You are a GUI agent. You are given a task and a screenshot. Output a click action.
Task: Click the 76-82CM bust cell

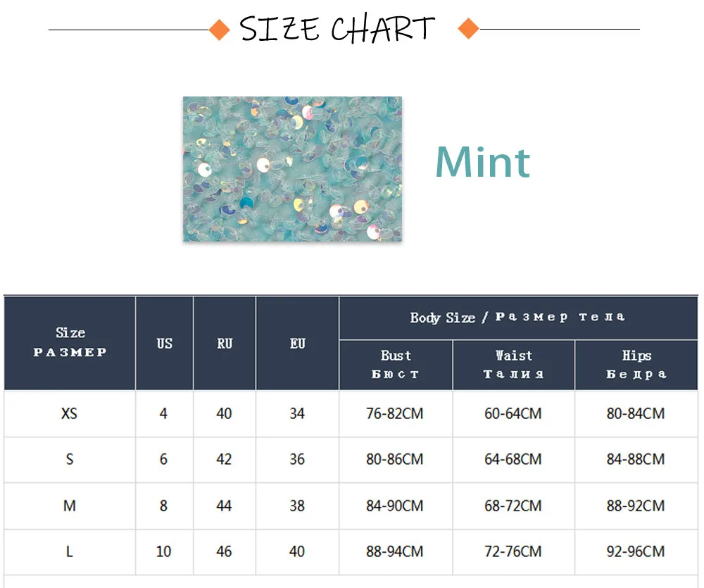point(395,413)
